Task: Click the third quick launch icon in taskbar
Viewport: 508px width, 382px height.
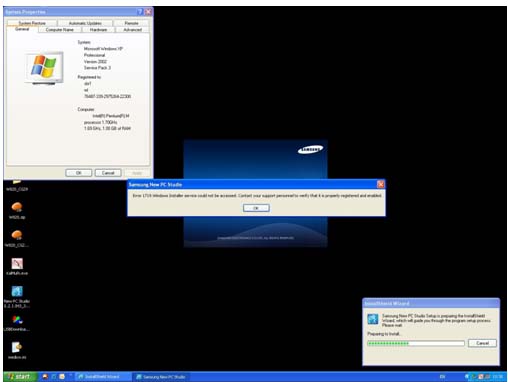Action: (x=62, y=377)
